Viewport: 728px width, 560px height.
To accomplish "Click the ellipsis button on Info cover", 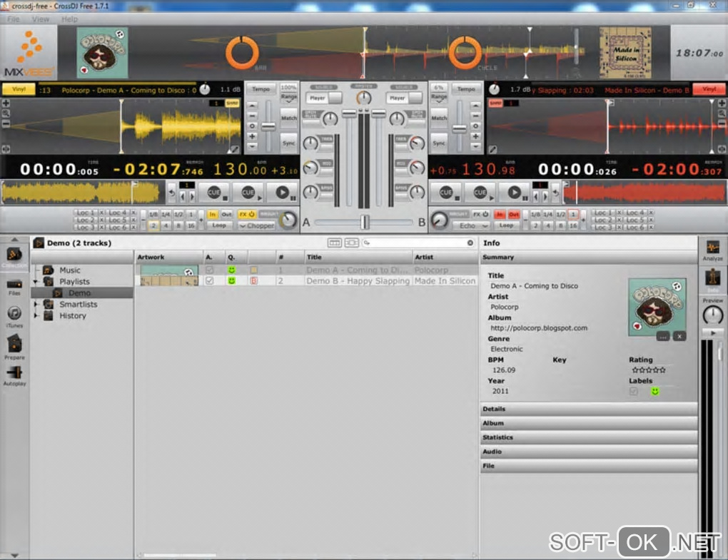I will tap(663, 336).
